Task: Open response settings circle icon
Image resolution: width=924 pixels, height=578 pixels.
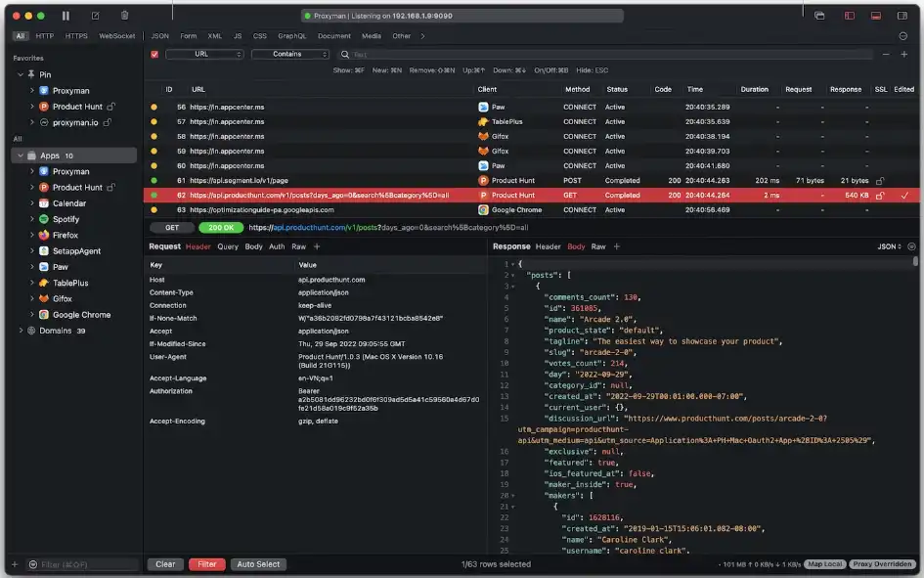Action: coord(911,246)
